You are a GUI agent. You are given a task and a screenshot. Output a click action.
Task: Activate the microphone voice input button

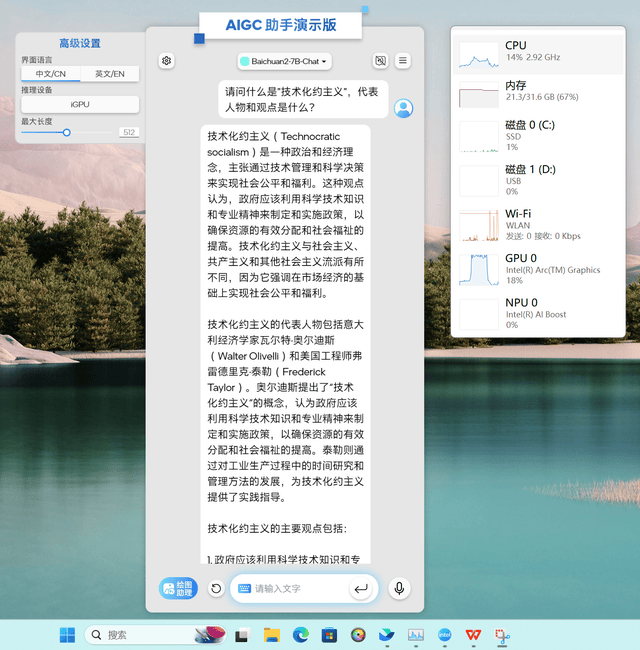(399, 588)
